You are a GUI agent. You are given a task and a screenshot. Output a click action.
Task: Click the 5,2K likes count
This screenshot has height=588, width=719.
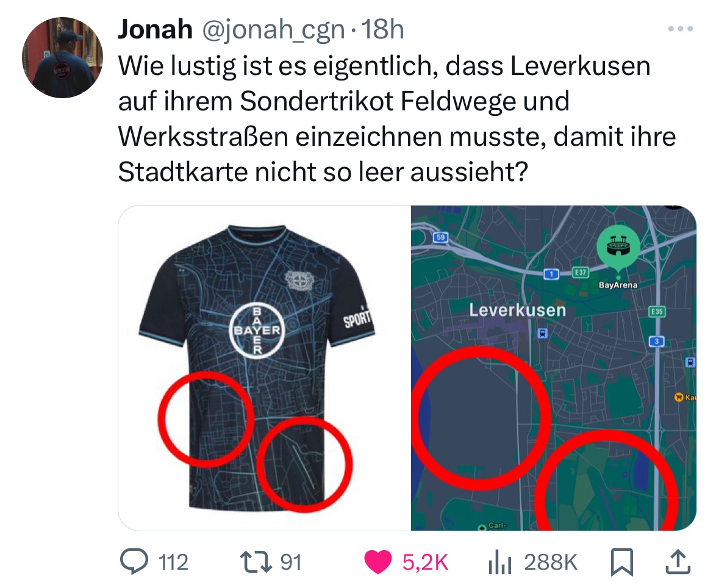click(x=425, y=562)
